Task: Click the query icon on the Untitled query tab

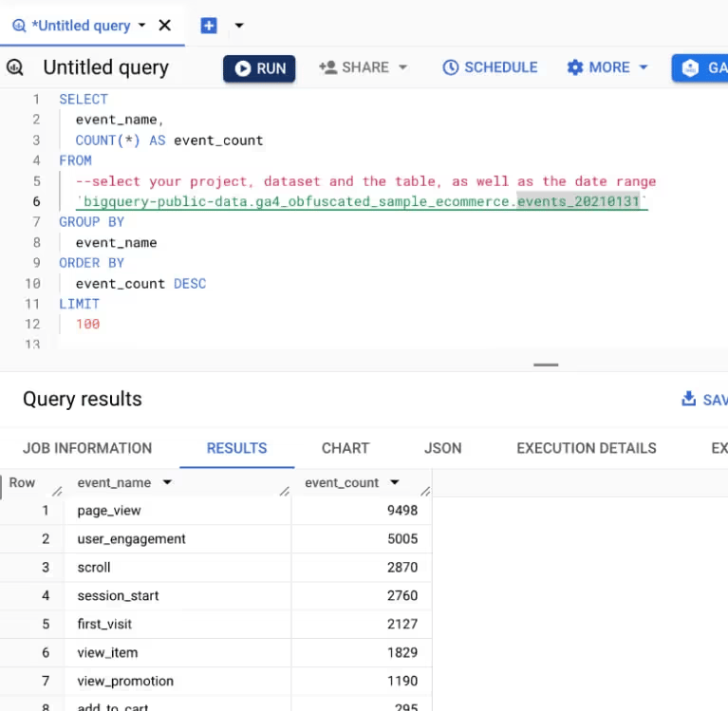Action: click(x=19, y=26)
